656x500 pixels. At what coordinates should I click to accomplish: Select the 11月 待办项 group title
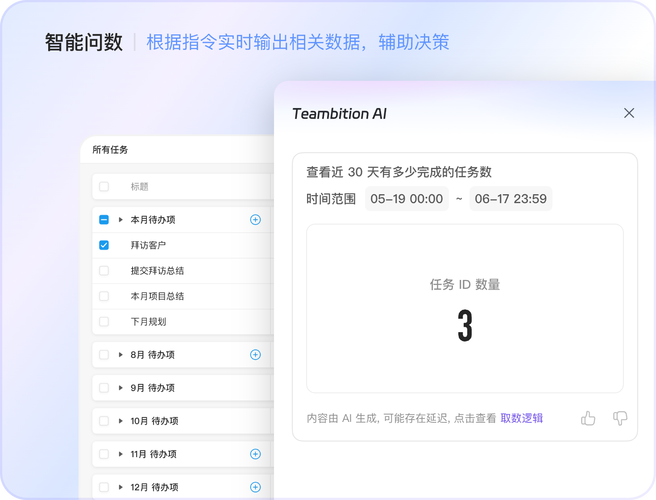coord(154,454)
